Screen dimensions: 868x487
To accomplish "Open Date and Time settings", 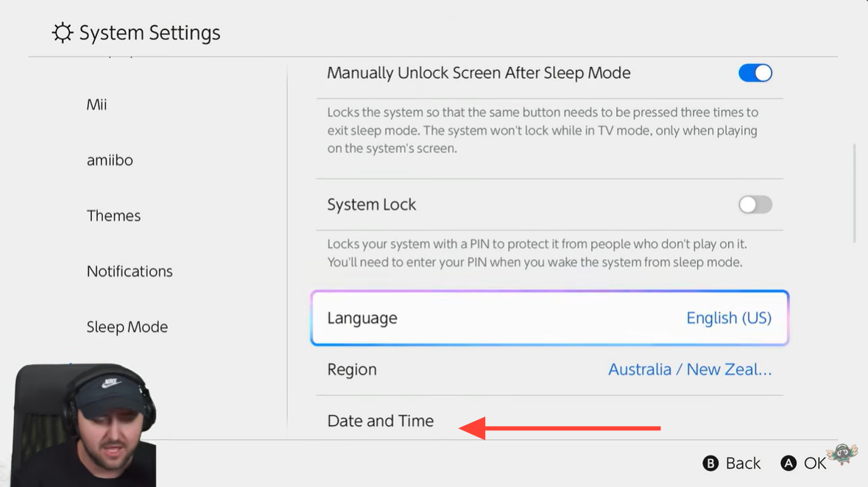I will 381,421.
